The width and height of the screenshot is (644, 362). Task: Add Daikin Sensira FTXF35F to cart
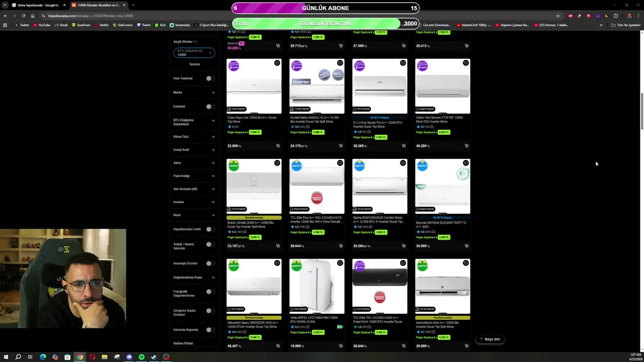[466, 146]
